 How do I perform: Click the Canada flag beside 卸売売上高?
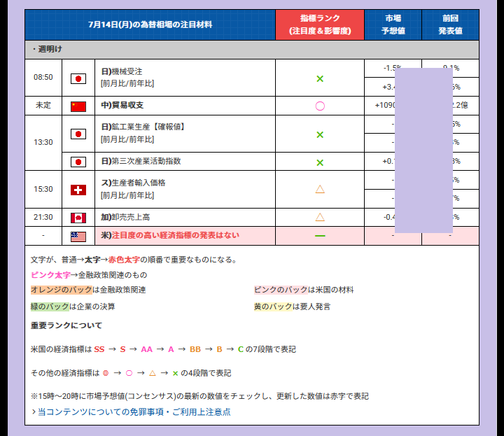coord(78,218)
